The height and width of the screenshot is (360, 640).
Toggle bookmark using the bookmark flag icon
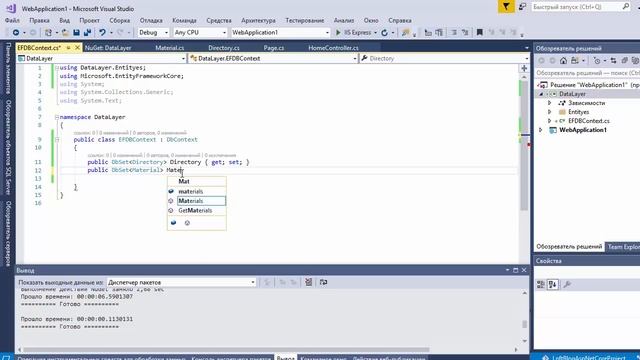pos(480,32)
